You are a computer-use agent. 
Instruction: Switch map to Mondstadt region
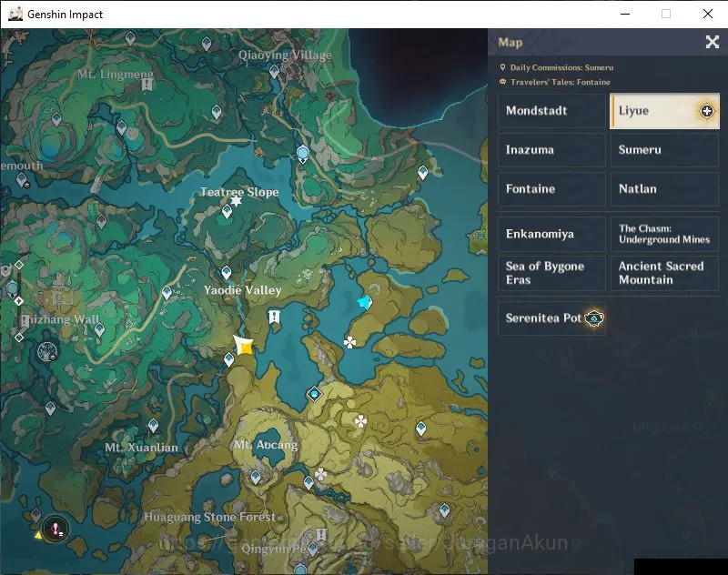tap(551, 110)
